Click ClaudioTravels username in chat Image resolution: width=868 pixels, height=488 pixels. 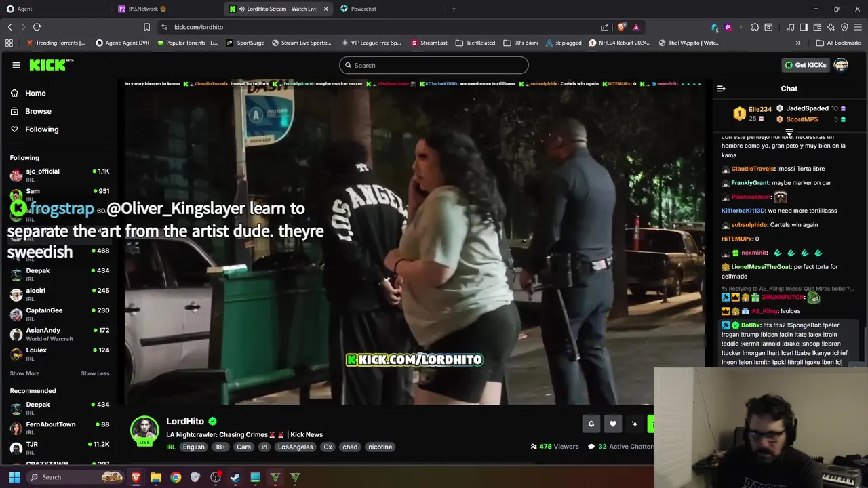point(753,169)
